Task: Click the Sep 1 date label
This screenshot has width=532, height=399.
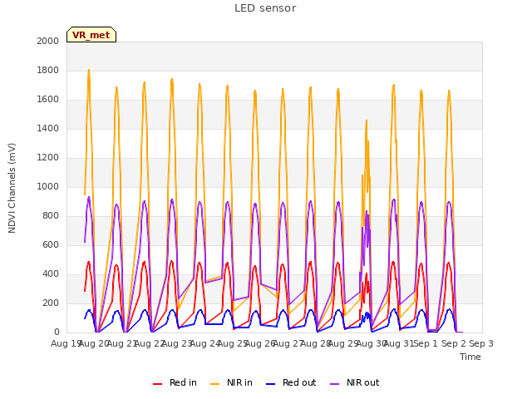Action: pos(426,343)
